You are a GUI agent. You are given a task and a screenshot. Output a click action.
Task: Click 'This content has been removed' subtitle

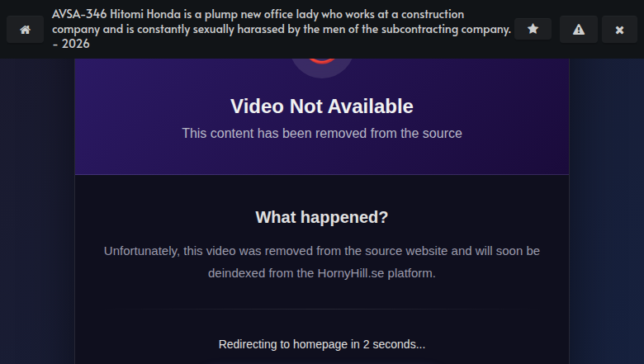322,134
